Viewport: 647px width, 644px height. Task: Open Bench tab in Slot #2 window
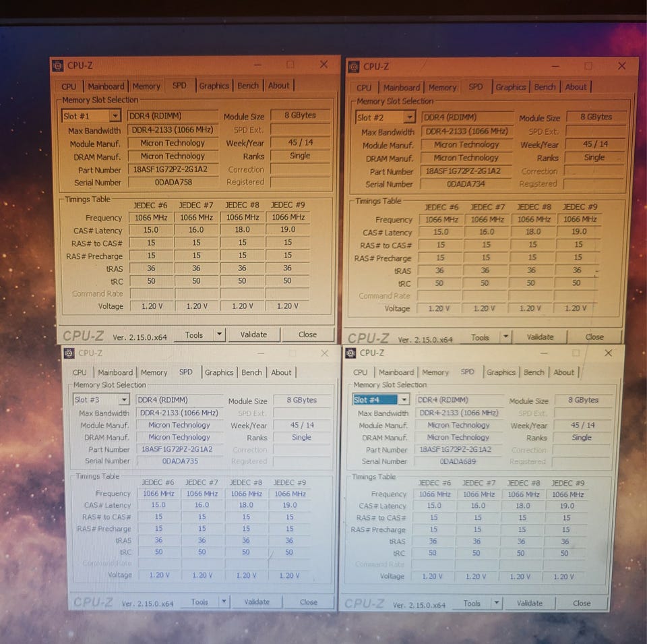coord(545,87)
